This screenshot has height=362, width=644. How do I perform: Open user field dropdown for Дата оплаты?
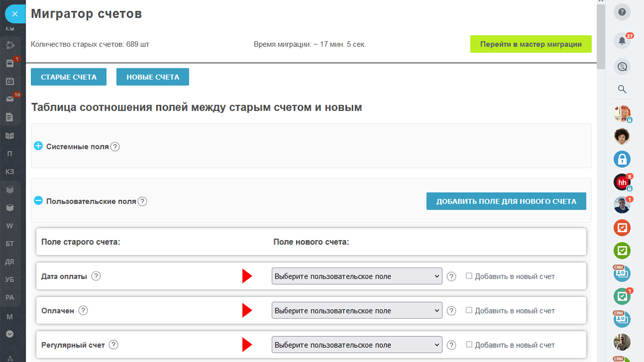click(357, 276)
